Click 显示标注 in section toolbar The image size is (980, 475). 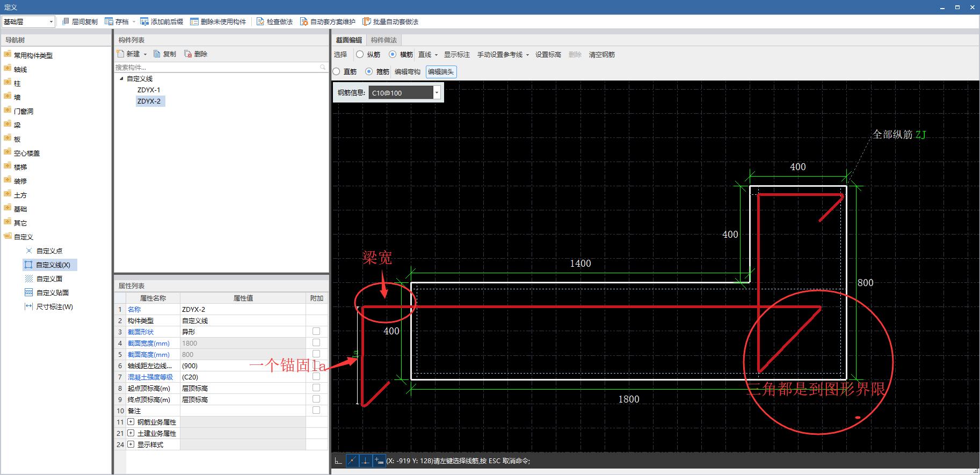(x=457, y=54)
